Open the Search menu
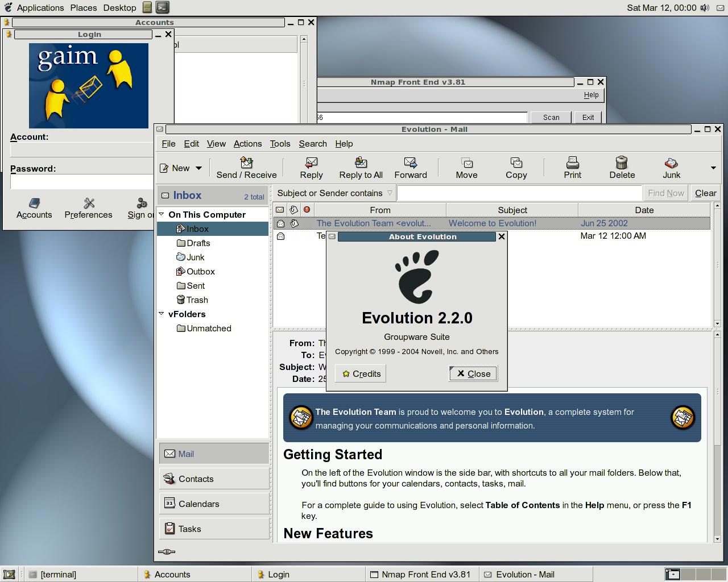Image resolution: width=728 pixels, height=582 pixels. point(313,144)
